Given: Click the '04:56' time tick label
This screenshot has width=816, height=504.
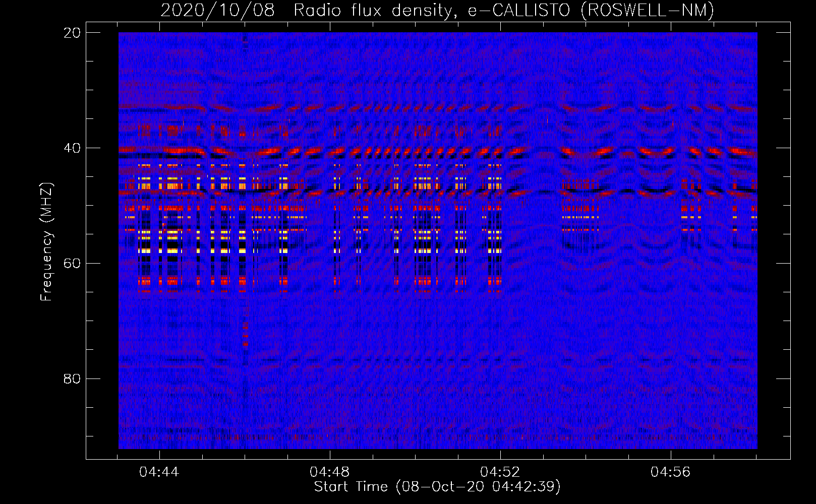Looking at the screenshot, I should [671, 472].
